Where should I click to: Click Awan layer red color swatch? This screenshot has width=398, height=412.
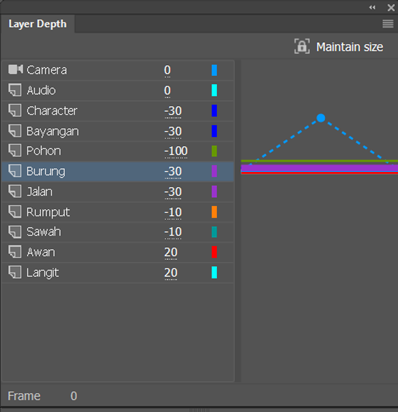tap(214, 252)
